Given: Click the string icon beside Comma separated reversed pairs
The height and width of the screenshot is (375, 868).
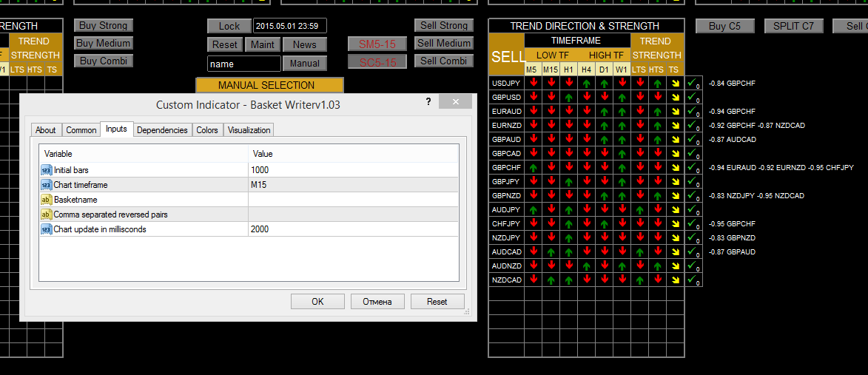Looking at the screenshot, I should pyautogui.click(x=47, y=214).
